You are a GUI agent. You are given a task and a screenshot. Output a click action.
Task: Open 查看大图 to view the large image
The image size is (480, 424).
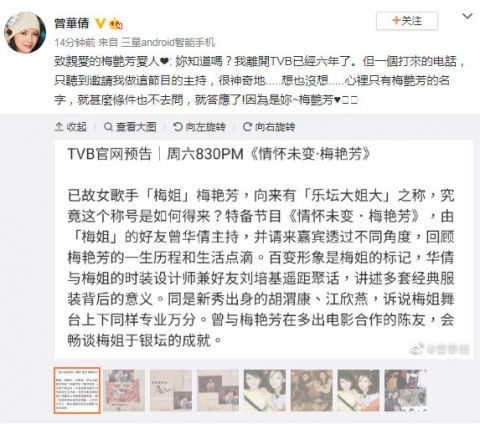click(130, 127)
